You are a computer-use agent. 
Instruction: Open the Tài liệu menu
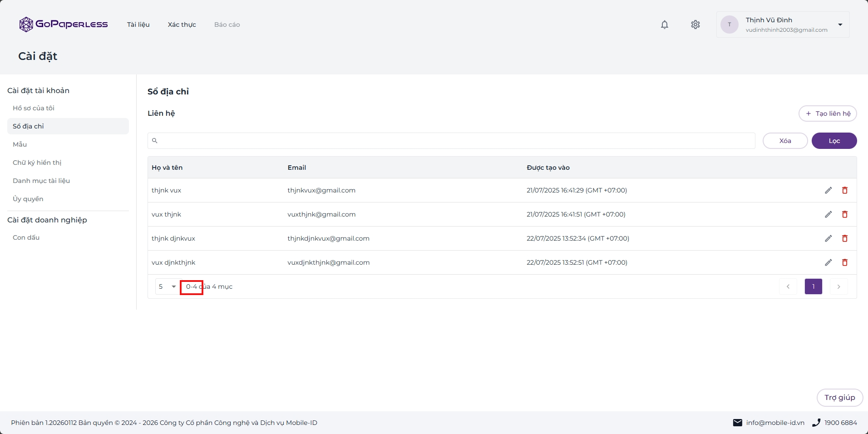pos(138,25)
